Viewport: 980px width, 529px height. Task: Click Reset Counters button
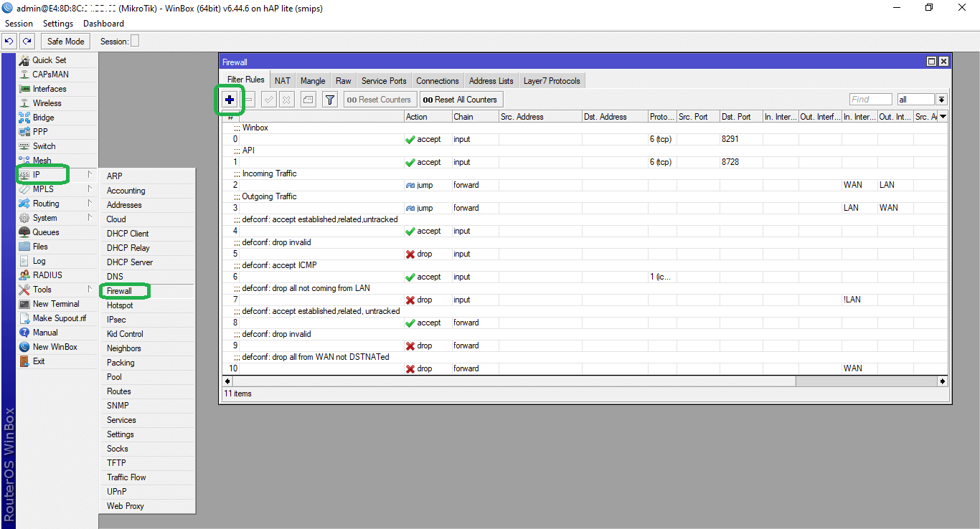(x=380, y=100)
